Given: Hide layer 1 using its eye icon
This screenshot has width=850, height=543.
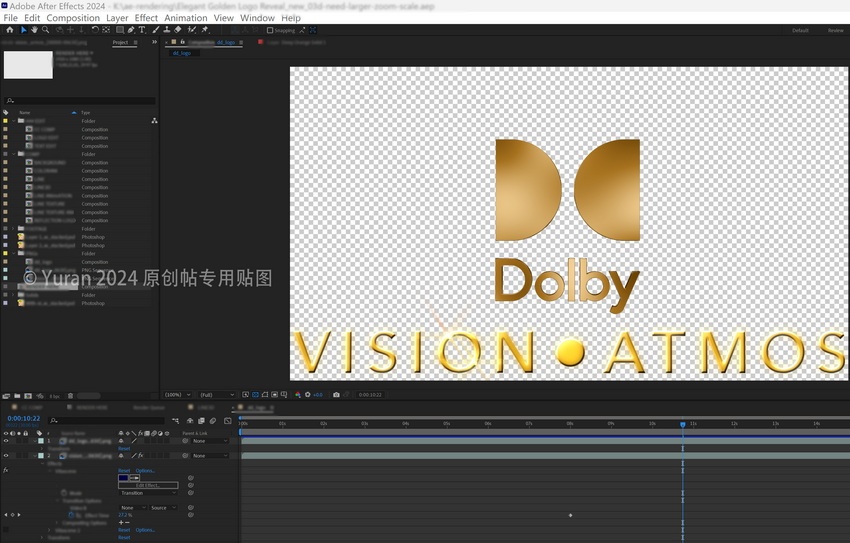Looking at the screenshot, I should [6, 441].
